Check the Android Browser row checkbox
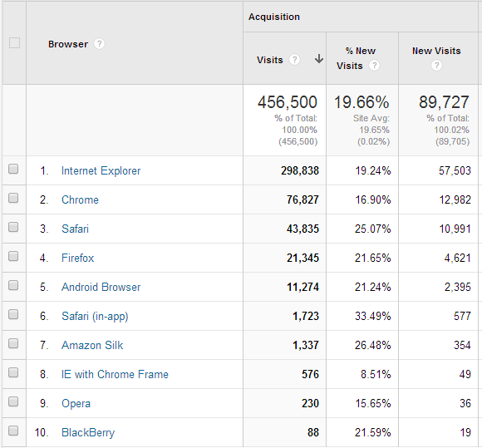Image resolution: width=482 pixels, height=448 pixels. (13, 285)
